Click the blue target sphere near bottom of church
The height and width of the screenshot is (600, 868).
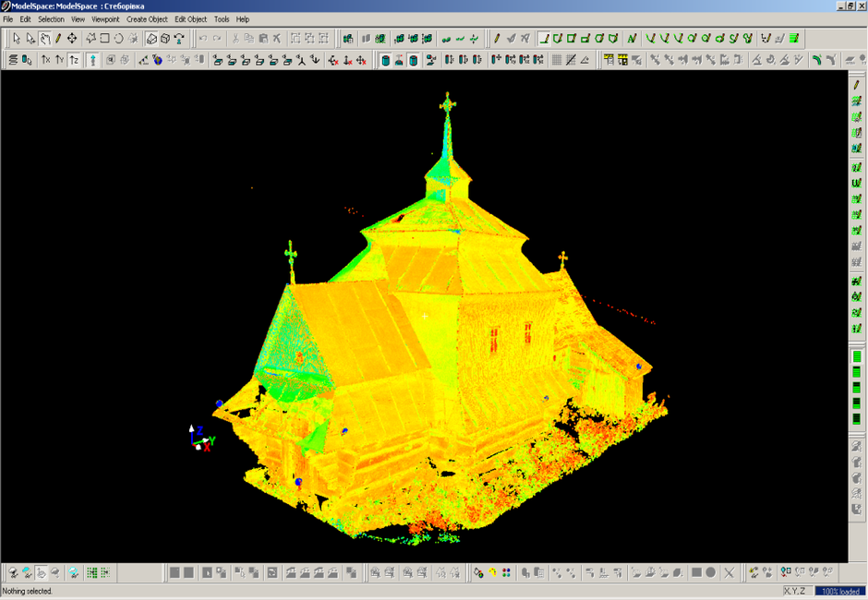click(299, 482)
